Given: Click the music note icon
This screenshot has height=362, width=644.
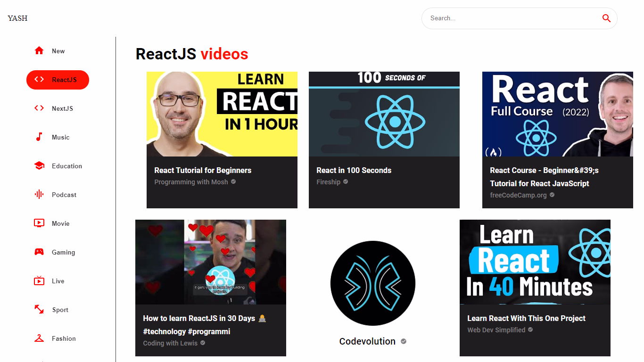Looking at the screenshot, I should click(39, 137).
